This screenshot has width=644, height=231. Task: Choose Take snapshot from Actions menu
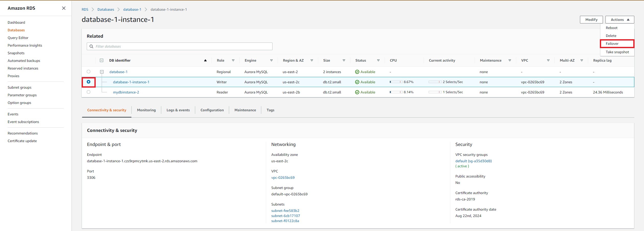coord(617,52)
